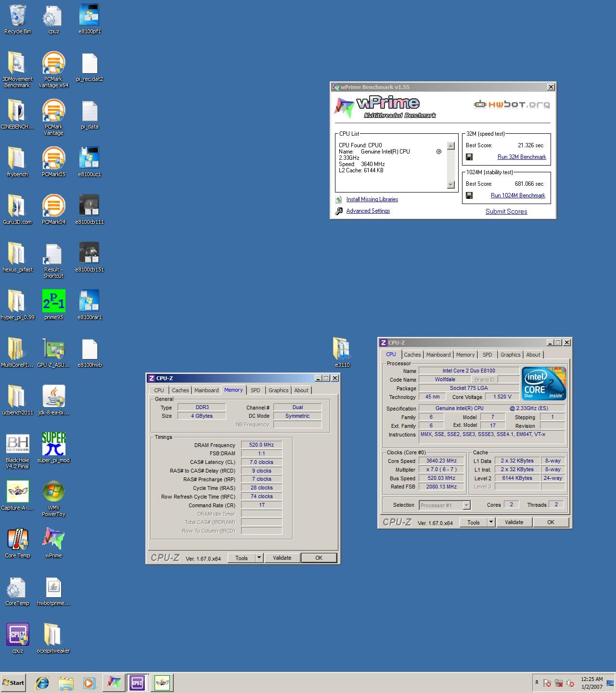Image resolution: width=616 pixels, height=693 pixels.
Task: Open the hexus_pifast folder
Action: (x=17, y=257)
